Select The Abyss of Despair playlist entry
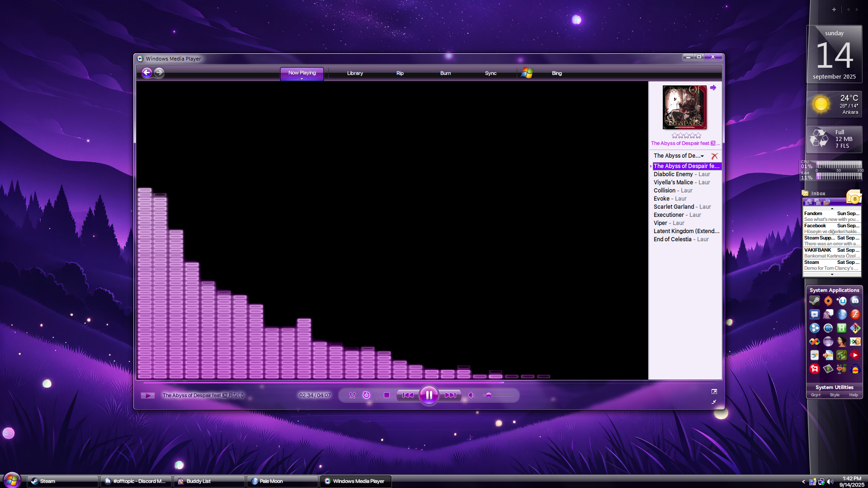868x488 pixels. pyautogui.click(x=686, y=166)
